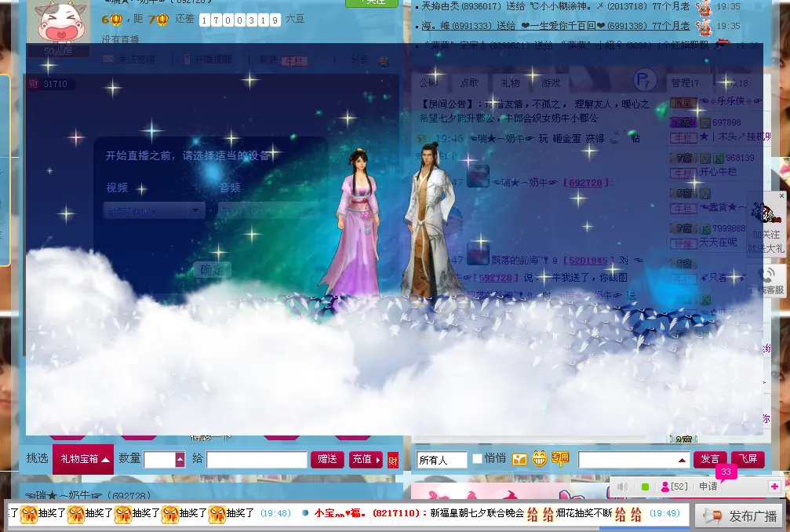Click the 挑选 gift pick label
The height and width of the screenshot is (532, 790).
(x=37, y=458)
